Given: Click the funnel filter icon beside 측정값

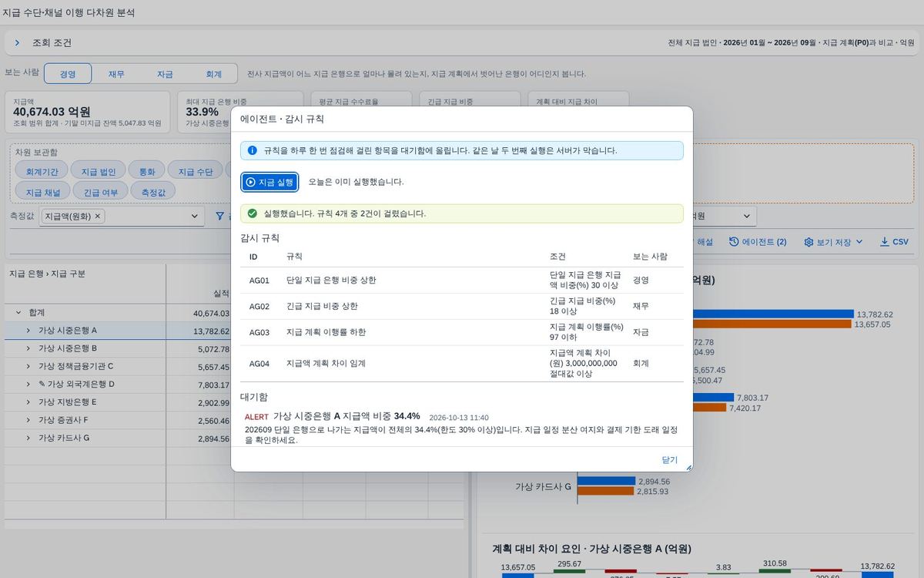Looking at the screenshot, I should point(220,217).
